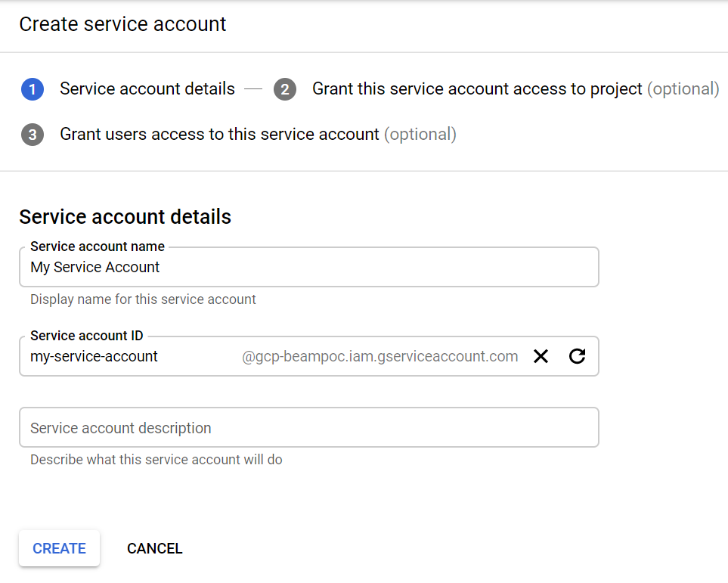
Task: Click the Service account description field
Action: click(x=308, y=428)
